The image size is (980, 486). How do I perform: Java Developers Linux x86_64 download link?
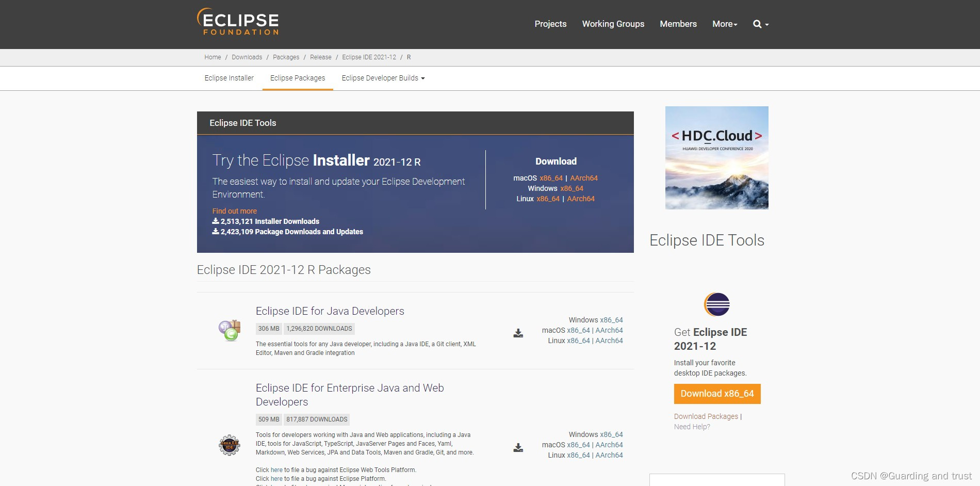point(578,341)
